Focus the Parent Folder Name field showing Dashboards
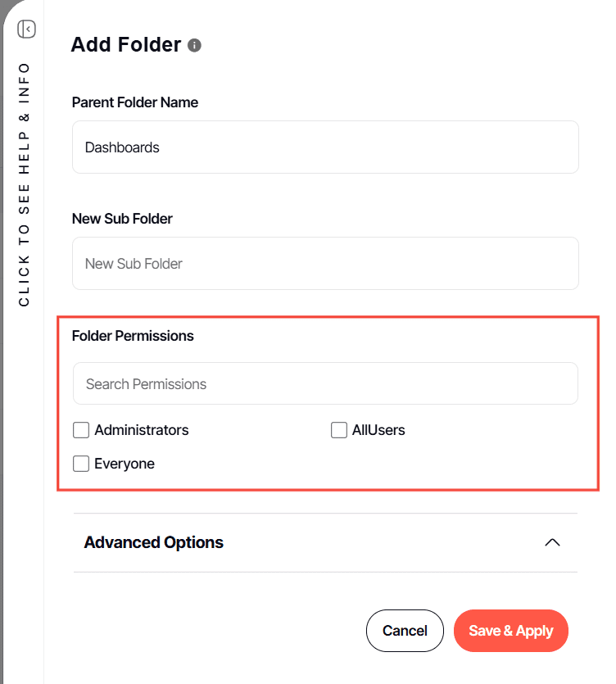This screenshot has height=684, width=616. (325, 147)
